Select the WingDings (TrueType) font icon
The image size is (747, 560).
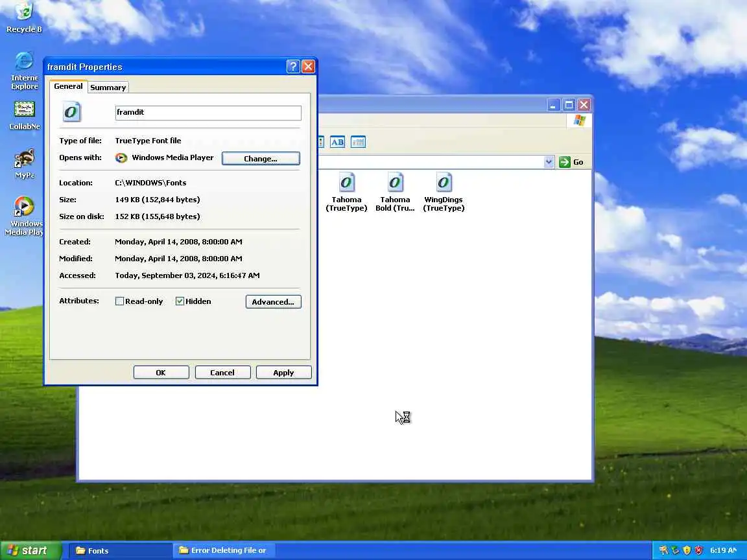click(444, 183)
